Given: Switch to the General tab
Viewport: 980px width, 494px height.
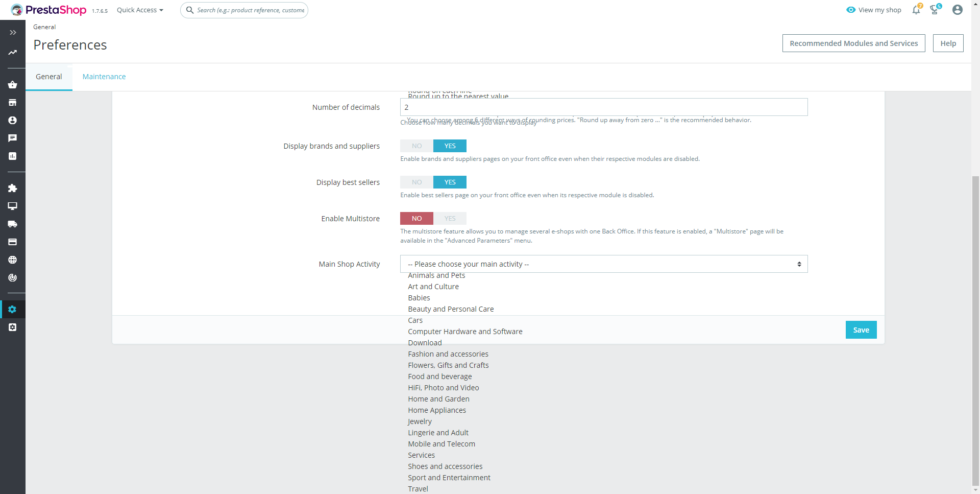Looking at the screenshot, I should click(49, 77).
